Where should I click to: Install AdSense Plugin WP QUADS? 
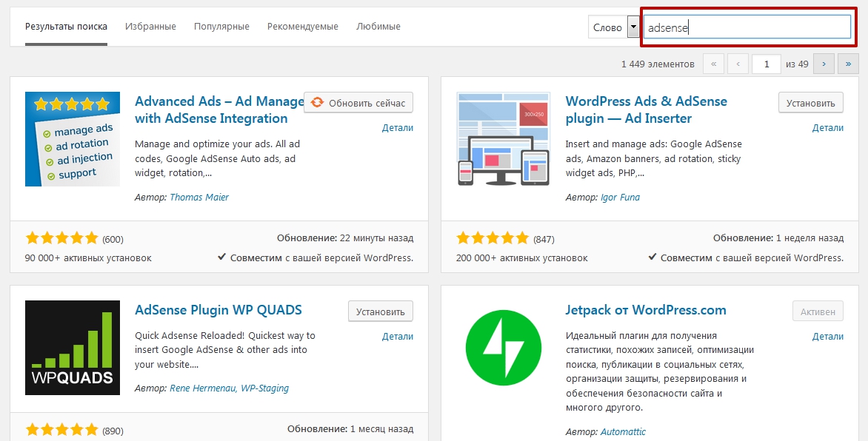(x=380, y=312)
